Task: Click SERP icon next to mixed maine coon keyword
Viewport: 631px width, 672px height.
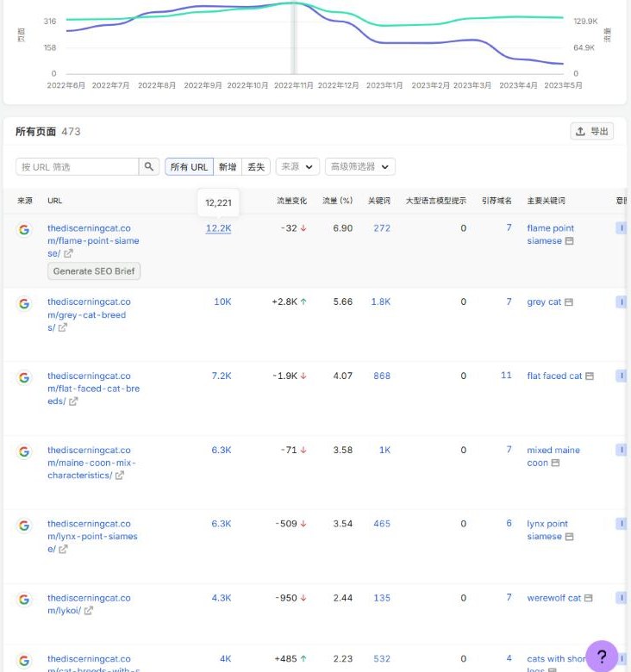Action: tap(555, 463)
